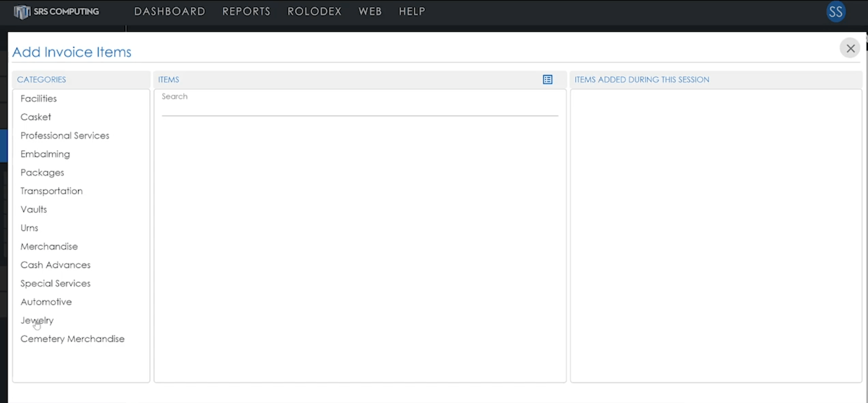Toggle the items list view icon
868x403 pixels.
[547, 79]
